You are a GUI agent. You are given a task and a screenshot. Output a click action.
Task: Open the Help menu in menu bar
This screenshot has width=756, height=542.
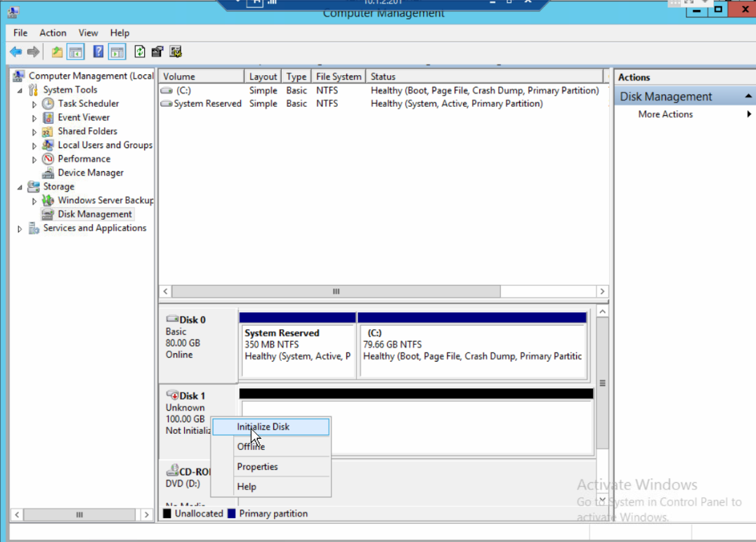click(x=119, y=33)
